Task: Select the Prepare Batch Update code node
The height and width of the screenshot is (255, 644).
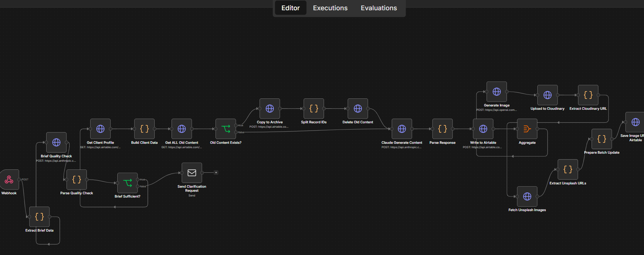Action: 602,139
